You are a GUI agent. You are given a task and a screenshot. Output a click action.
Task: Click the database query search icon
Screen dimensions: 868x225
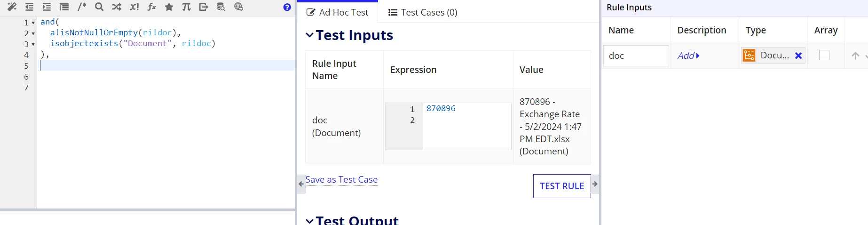point(221,7)
